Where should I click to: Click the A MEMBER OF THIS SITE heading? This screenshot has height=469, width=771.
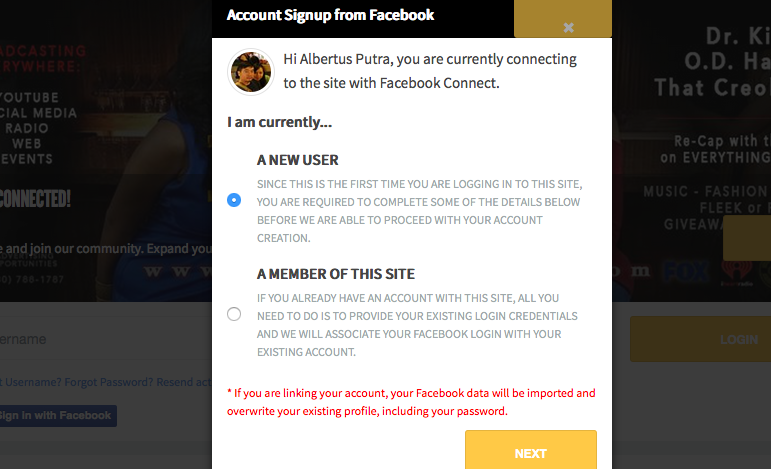click(x=336, y=274)
